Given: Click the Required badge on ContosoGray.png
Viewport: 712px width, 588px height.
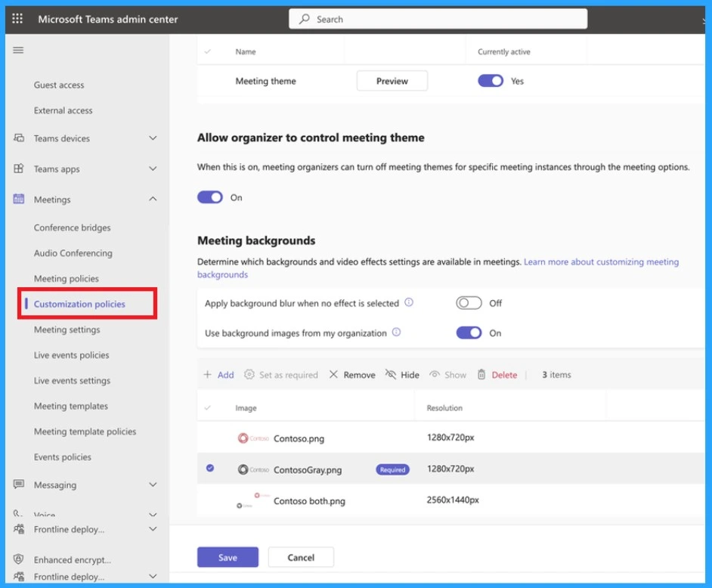Looking at the screenshot, I should [x=392, y=469].
